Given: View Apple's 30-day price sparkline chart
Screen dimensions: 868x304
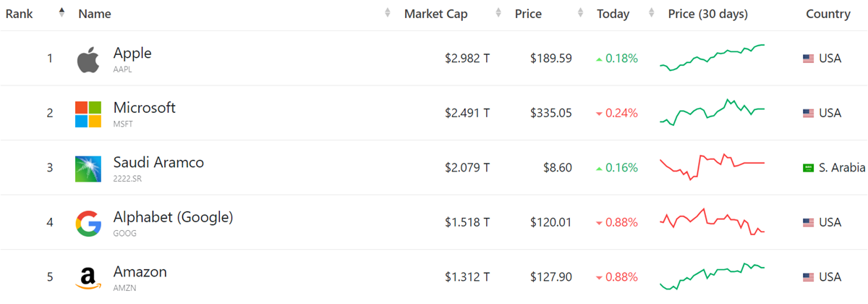Looking at the screenshot, I should [x=712, y=58].
